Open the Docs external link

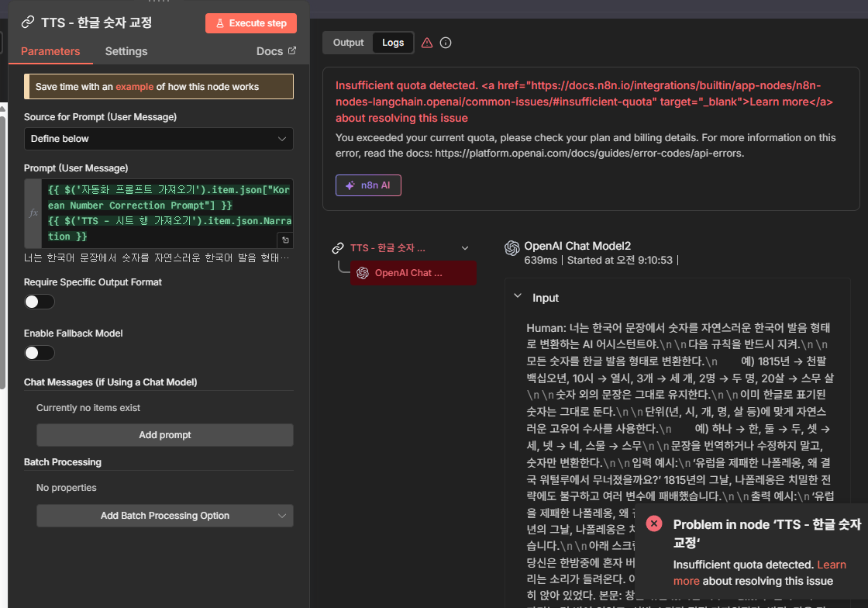[276, 51]
